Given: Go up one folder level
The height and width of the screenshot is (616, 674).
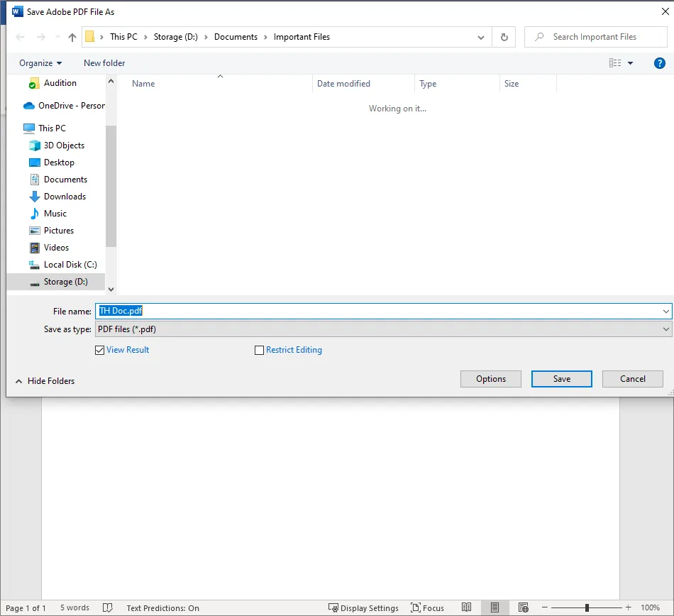Looking at the screenshot, I should point(72,38).
